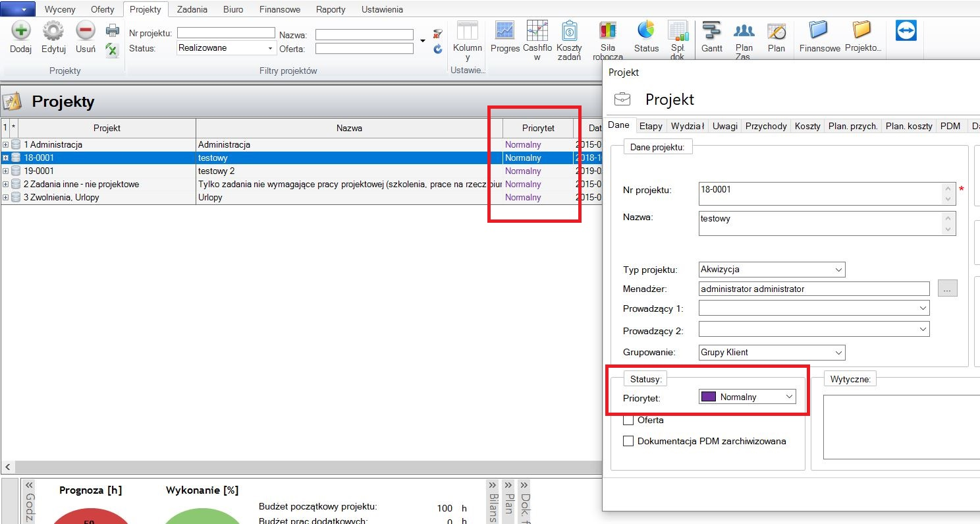Open the Siła robocza report
Image resolution: width=980 pixels, height=524 pixels.
click(608, 30)
